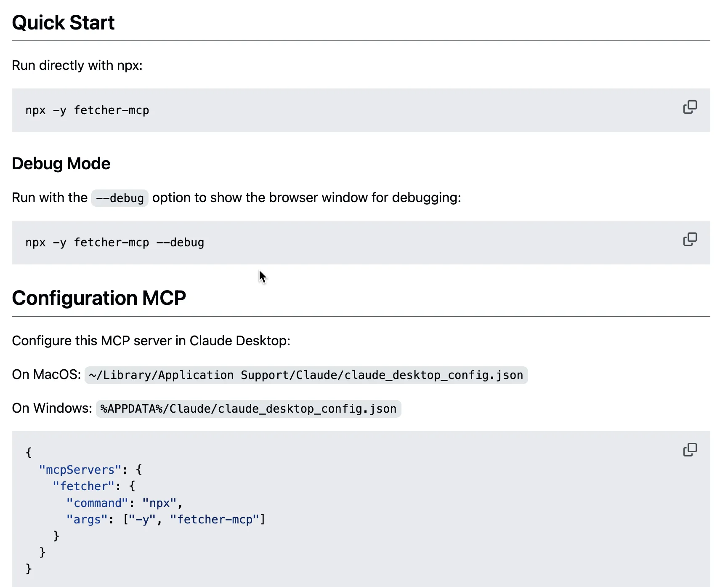Click the 'Run directly with npx:' text
This screenshot has height=587, width=728.
(77, 66)
